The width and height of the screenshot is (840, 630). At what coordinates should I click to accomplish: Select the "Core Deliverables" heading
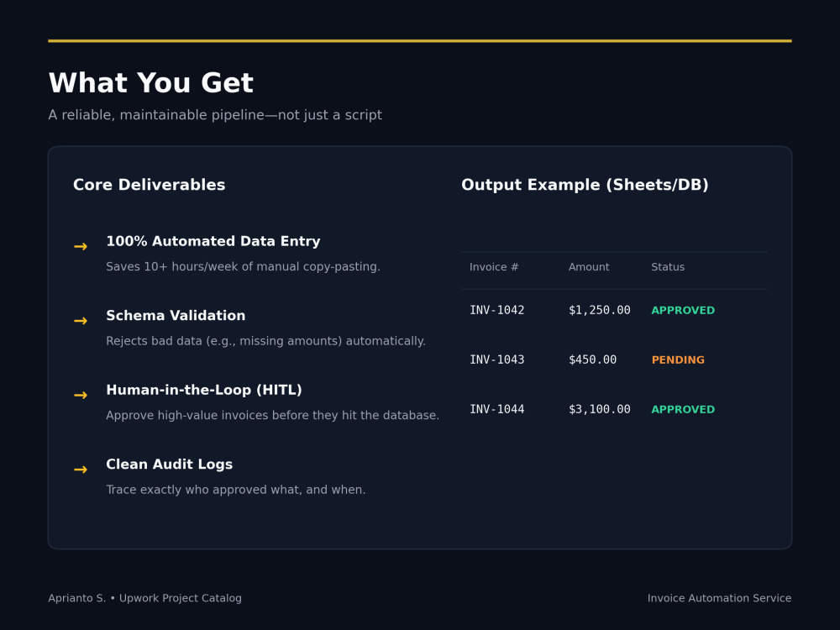pyautogui.click(x=149, y=185)
